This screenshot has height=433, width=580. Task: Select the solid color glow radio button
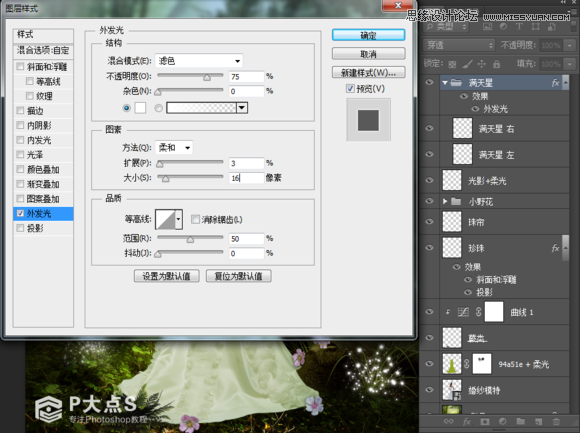coord(127,108)
